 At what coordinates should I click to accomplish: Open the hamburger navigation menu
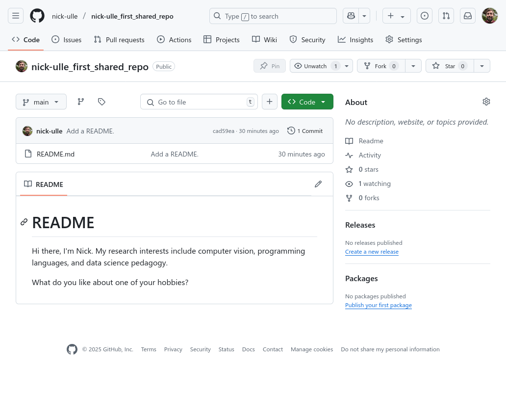click(x=16, y=16)
